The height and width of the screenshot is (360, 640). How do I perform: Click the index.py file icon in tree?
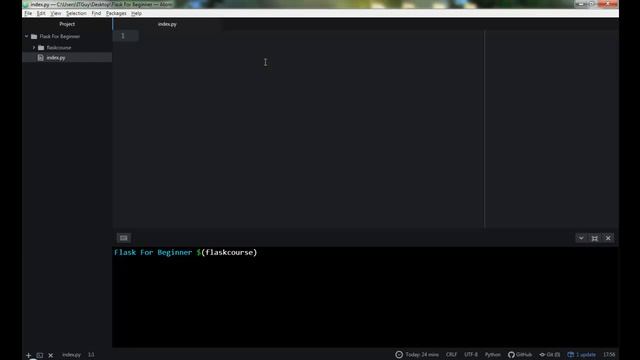[40, 58]
